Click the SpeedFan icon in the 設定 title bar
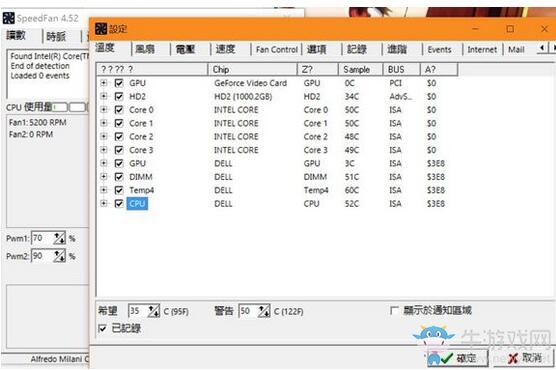Image resolution: width=556 pixels, height=370 pixels. [101, 29]
